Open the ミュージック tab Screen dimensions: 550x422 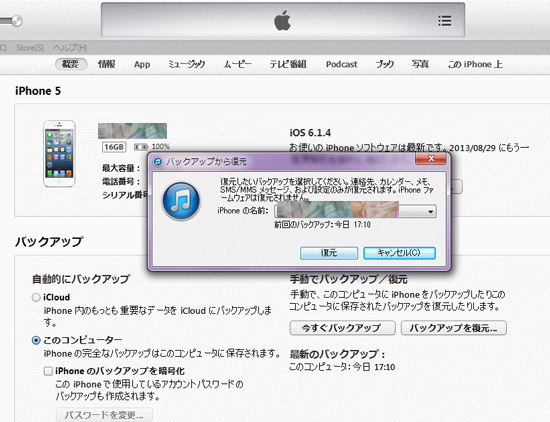(x=187, y=64)
